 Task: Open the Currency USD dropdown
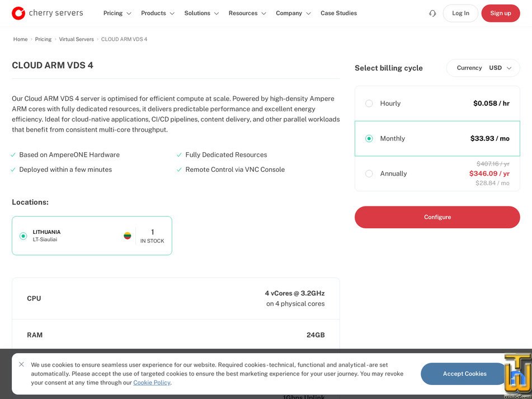coord(483,68)
